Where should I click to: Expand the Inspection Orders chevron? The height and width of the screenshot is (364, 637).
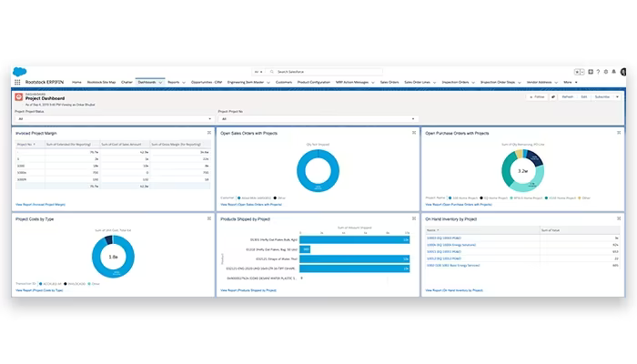pos(473,83)
